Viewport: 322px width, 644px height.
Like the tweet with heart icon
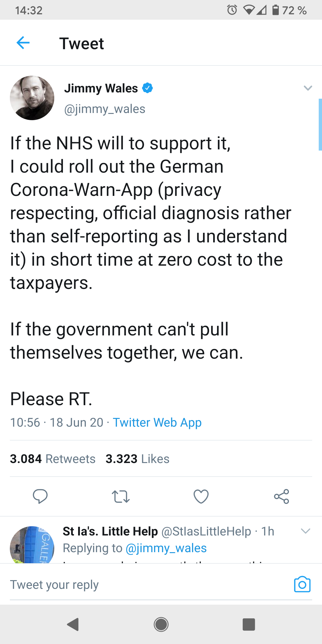(x=201, y=496)
